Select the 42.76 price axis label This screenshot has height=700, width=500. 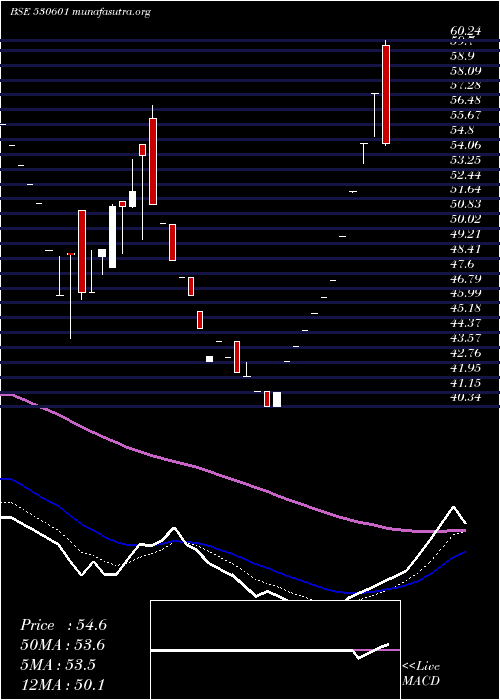[466, 353]
